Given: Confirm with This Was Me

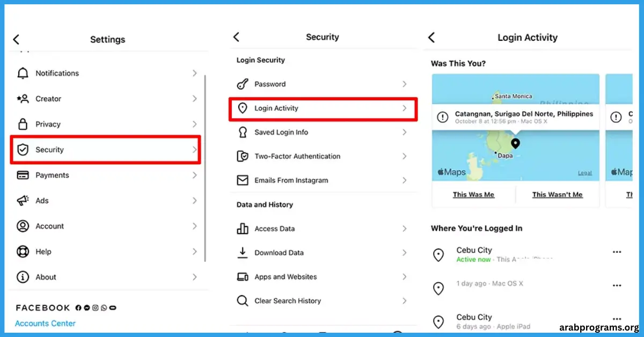Looking at the screenshot, I should click(473, 195).
